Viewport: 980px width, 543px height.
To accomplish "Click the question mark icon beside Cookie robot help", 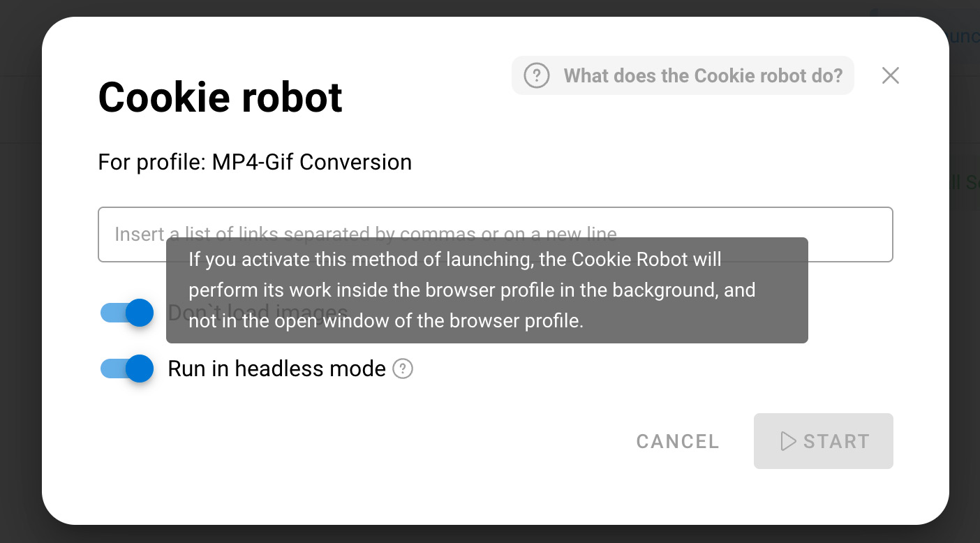I will pos(537,75).
